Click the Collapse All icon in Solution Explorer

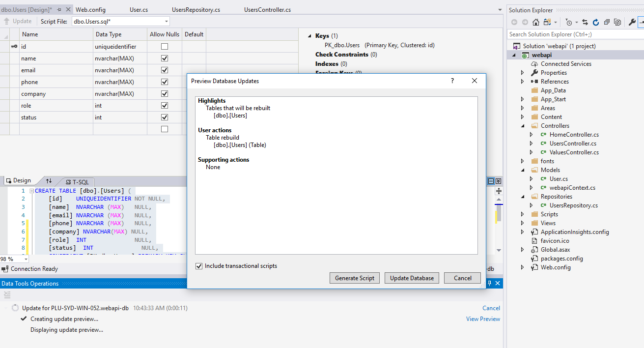click(x=607, y=22)
